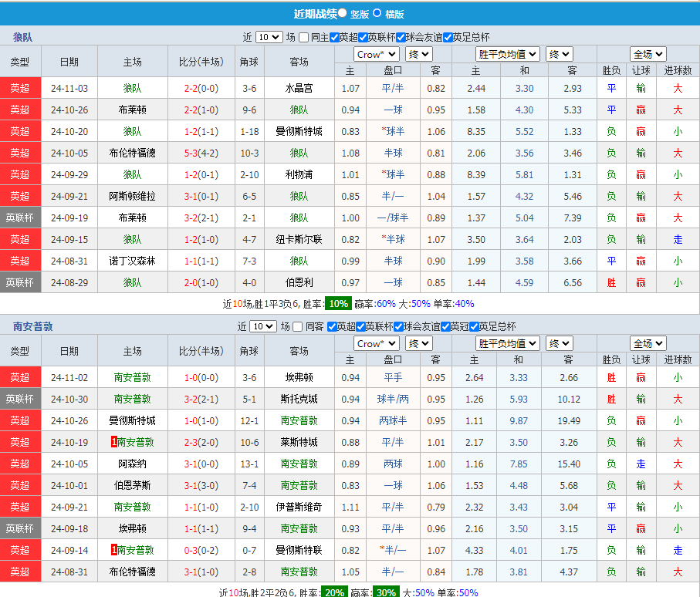The width and height of the screenshot is (700, 597).
Task: Toggle the 球会友谊 checkbox for 南安普敦
Action: [x=398, y=327]
